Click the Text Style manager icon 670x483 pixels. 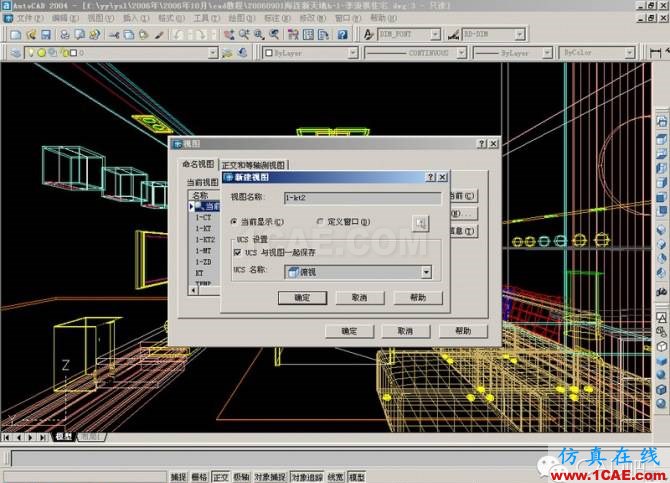(368, 35)
